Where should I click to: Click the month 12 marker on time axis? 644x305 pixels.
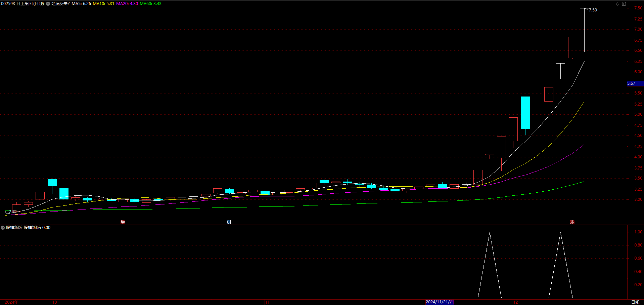point(515,302)
